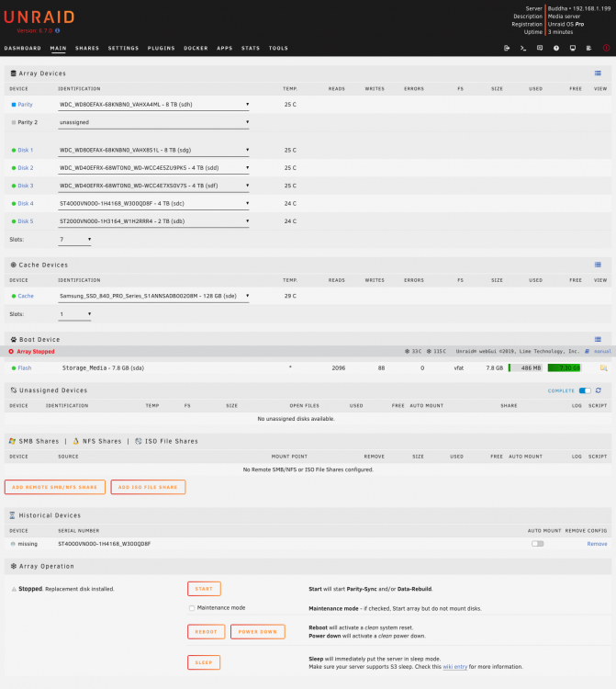Click Add ISO File Share button
The width and height of the screenshot is (616, 689).
coord(148,487)
